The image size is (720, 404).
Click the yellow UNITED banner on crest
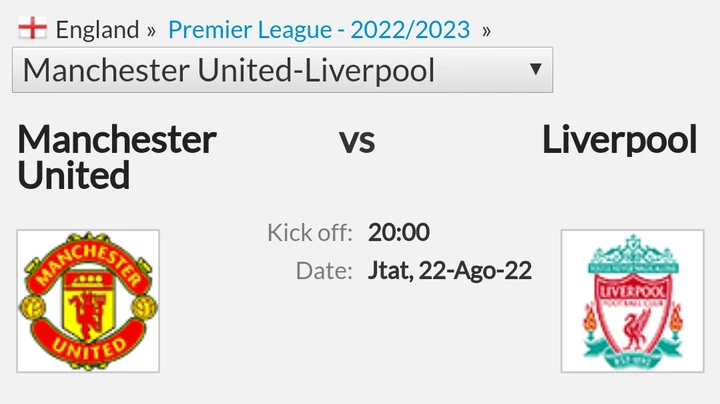pos(87,346)
